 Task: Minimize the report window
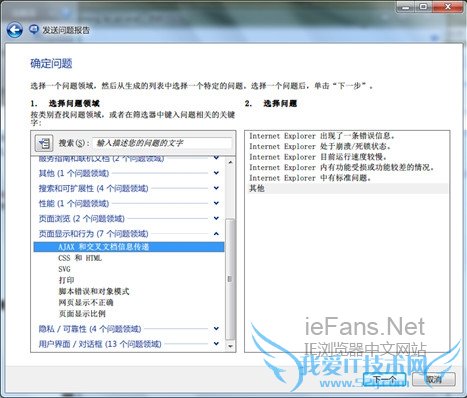pyautogui.click(x=406, y=7)
